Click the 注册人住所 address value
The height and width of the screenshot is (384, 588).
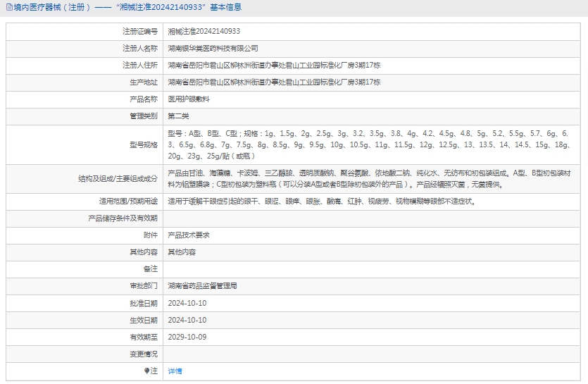274,66
